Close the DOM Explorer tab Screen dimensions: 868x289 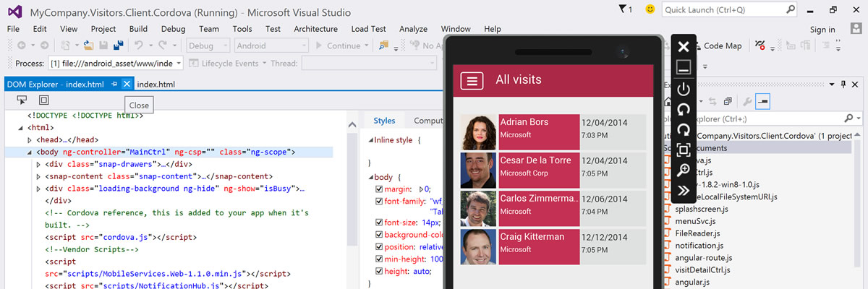tap(127, 85)
